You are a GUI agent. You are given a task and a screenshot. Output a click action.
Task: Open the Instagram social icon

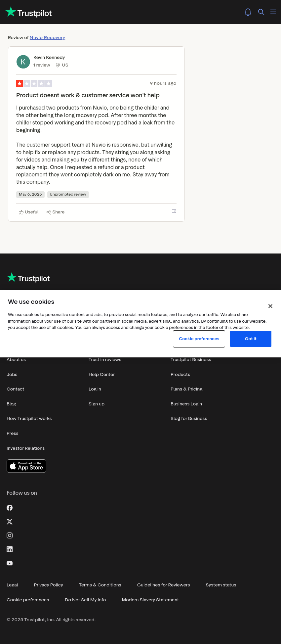[x=10, y=535]
